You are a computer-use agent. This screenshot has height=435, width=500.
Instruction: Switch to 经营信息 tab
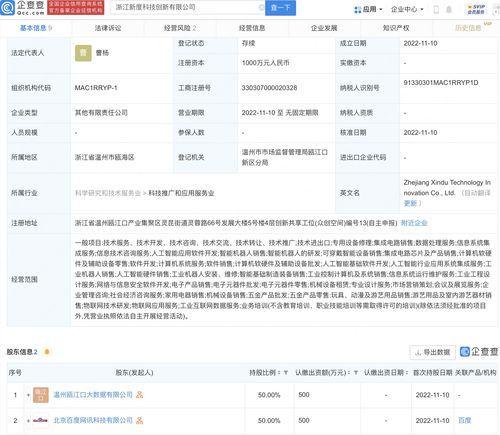coord(252,28)
